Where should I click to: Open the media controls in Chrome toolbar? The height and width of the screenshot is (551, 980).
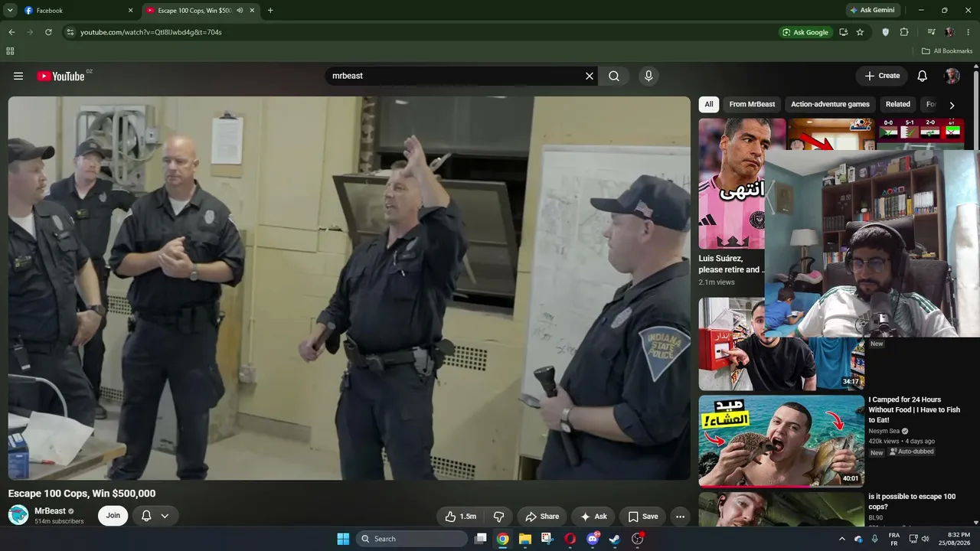[931, 32]
